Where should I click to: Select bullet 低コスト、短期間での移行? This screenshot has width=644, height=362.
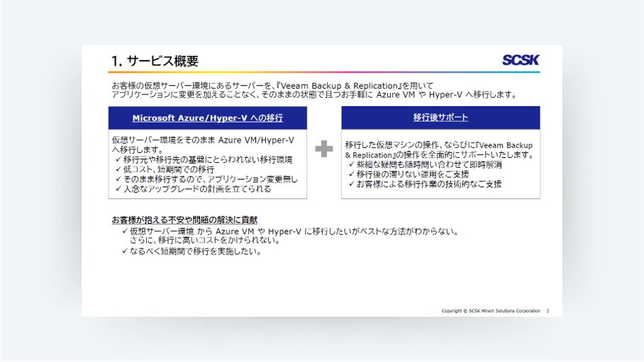click(169, 169)
